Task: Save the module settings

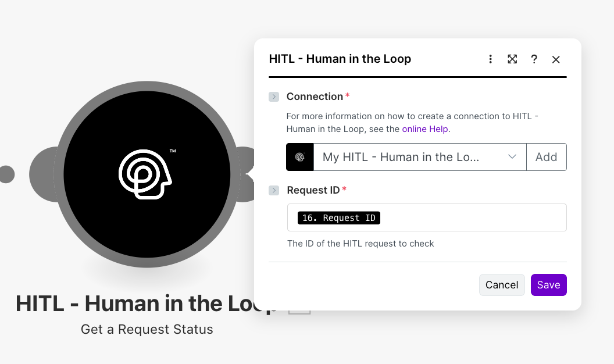Action: [x=548, y=285]
